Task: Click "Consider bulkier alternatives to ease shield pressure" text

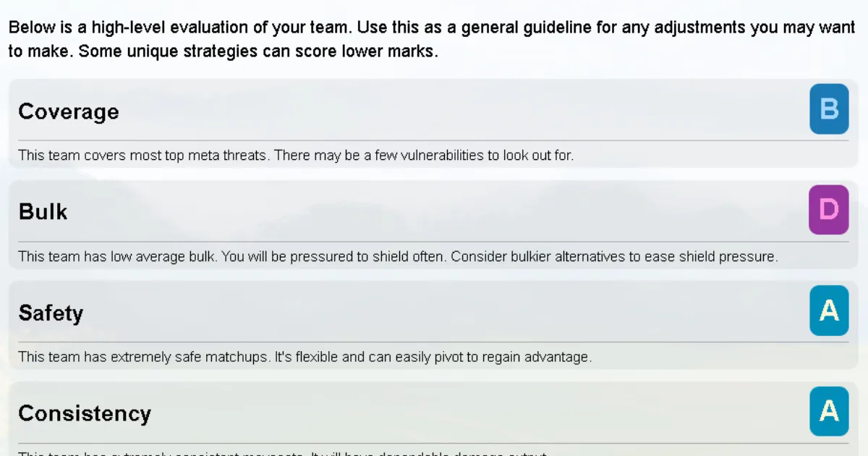Action: point(614,256)
